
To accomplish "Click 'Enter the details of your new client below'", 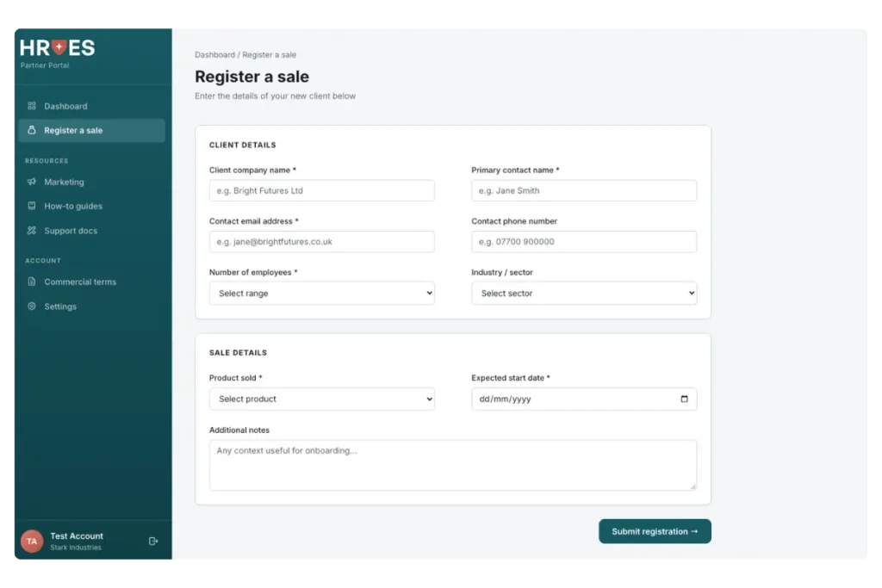I will [275, 96].
